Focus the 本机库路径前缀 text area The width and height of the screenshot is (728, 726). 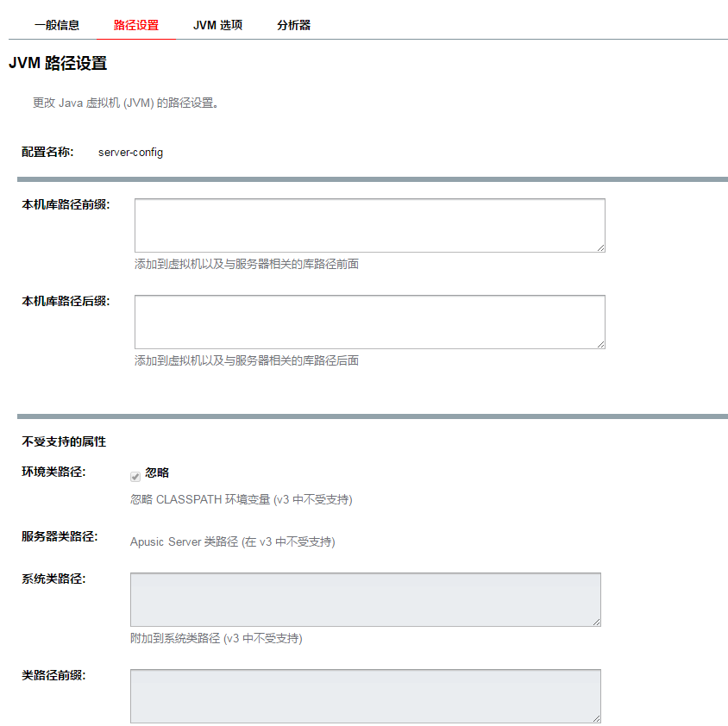click(x=369, y=225)
